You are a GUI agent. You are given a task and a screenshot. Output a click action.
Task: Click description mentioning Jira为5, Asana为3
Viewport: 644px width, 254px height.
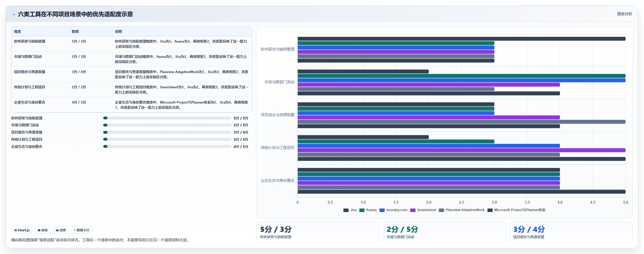click(181, 44)
